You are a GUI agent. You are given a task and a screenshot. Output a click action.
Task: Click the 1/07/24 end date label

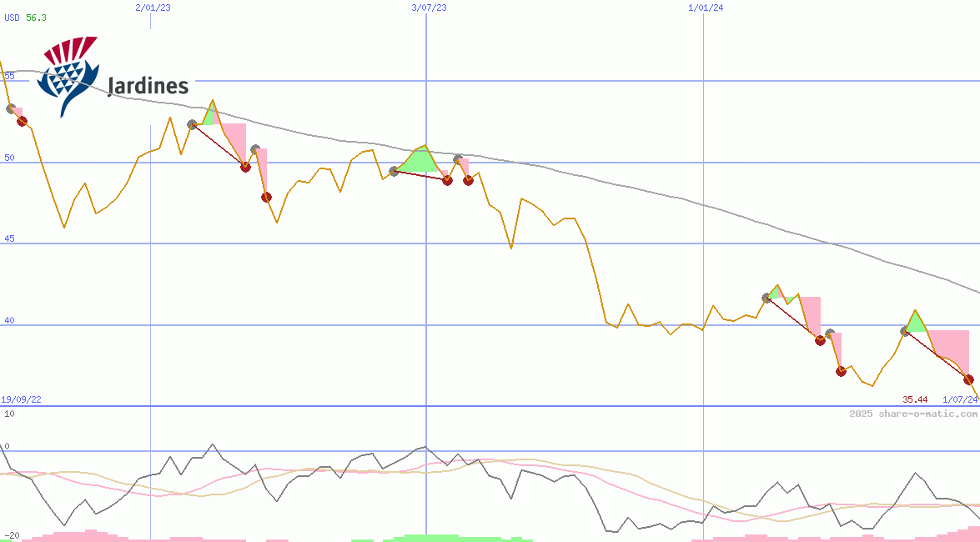point(960,399)
